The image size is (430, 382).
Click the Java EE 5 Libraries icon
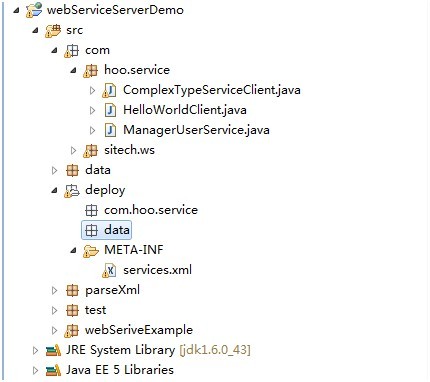pos(53,370)
